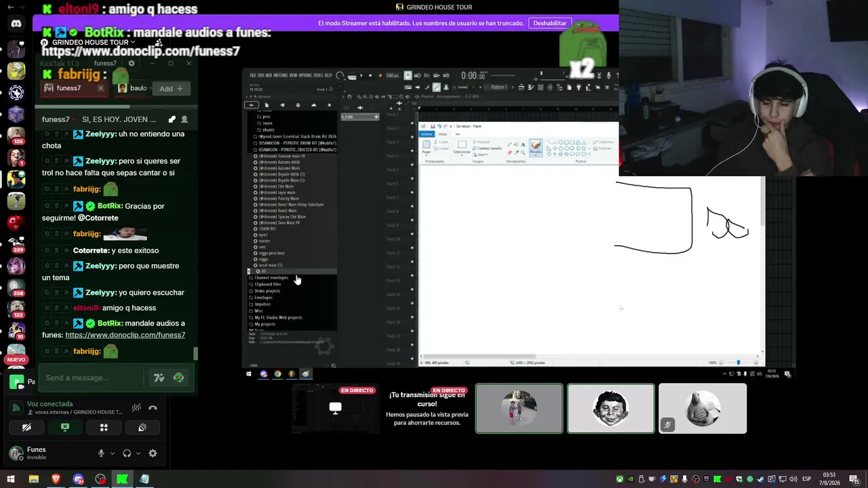Screen dimensions: 868x488
Task: Open invite people icon beside server name
Action: coord(159,42)
